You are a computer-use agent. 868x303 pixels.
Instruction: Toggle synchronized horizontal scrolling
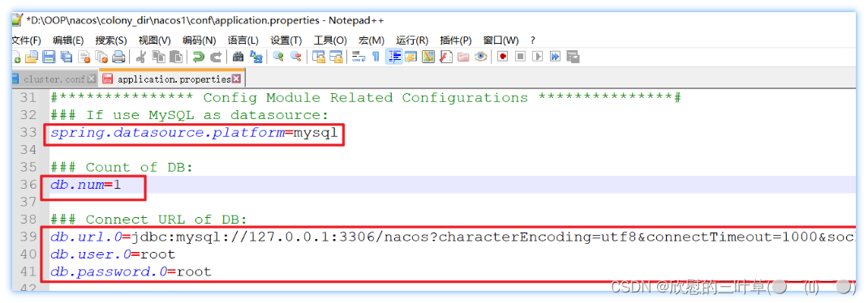coord(336,57)
